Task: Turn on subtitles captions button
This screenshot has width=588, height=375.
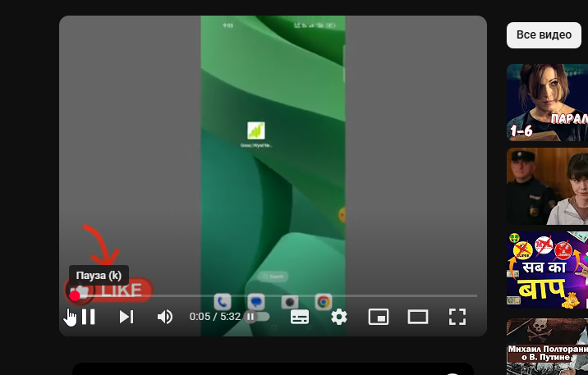Action: (x=300, y=317)
